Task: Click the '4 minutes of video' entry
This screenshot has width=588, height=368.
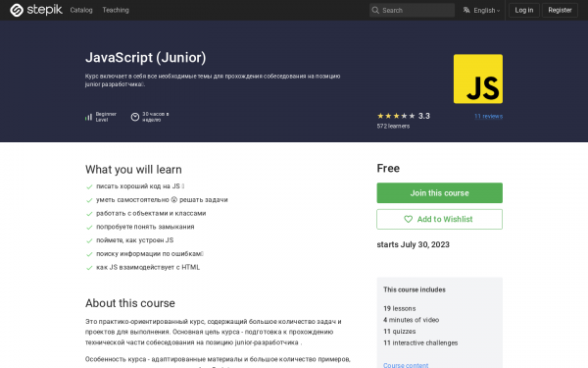Action: click(x=411, y=320)
